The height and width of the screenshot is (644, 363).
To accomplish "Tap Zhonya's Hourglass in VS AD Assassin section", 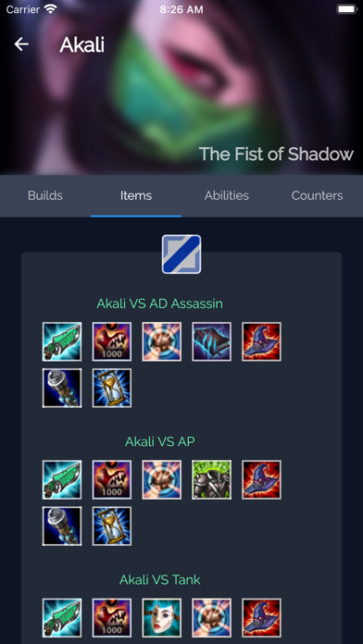I will point(112,388).
